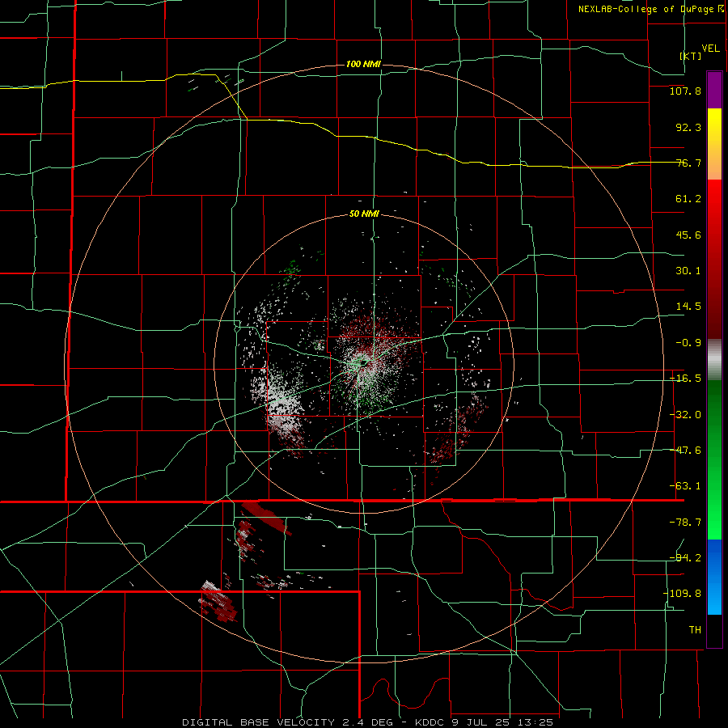Screen dimensions: 728x728
Task: Select the 14.5 scale value
Action: pos(688,307)
